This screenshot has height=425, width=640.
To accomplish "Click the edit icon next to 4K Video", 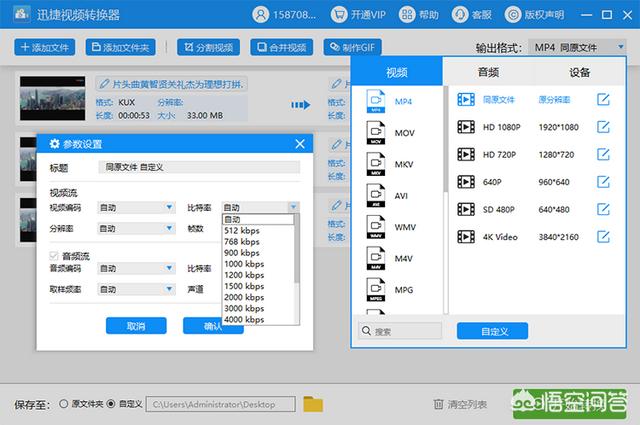I will point(603,236).
